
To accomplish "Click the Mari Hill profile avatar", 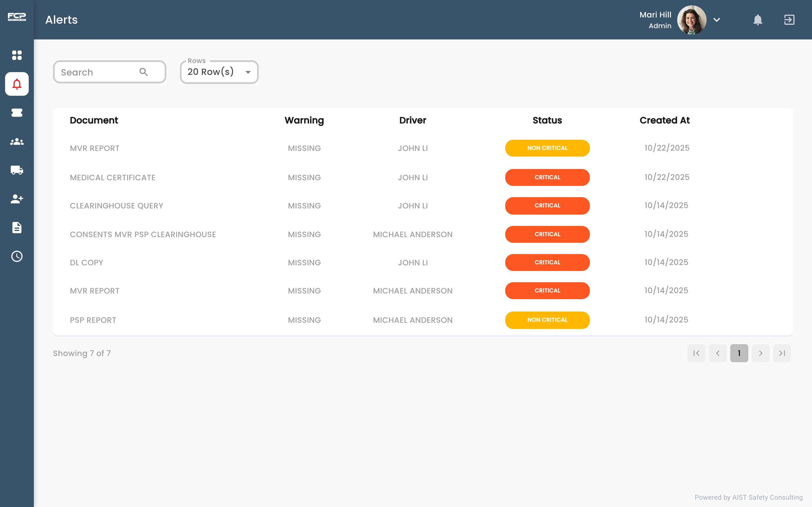I will (x=692, y=20).
